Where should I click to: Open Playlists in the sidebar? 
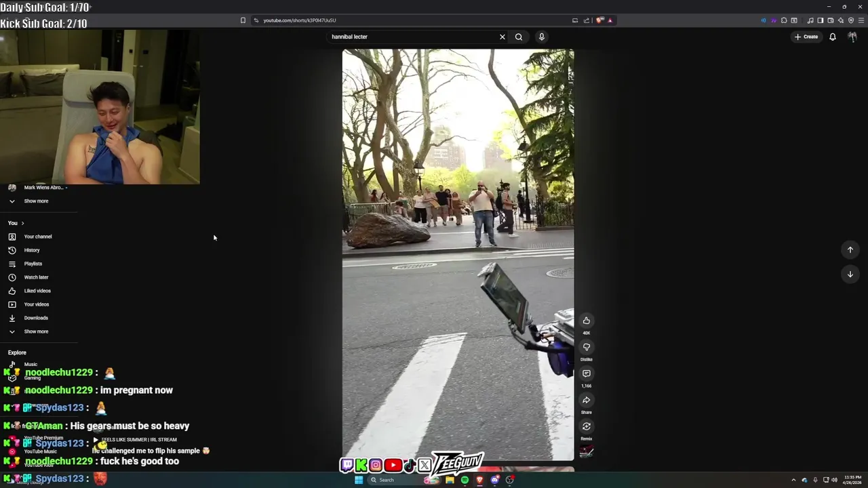pyautogui.click(x=33, y=264)
